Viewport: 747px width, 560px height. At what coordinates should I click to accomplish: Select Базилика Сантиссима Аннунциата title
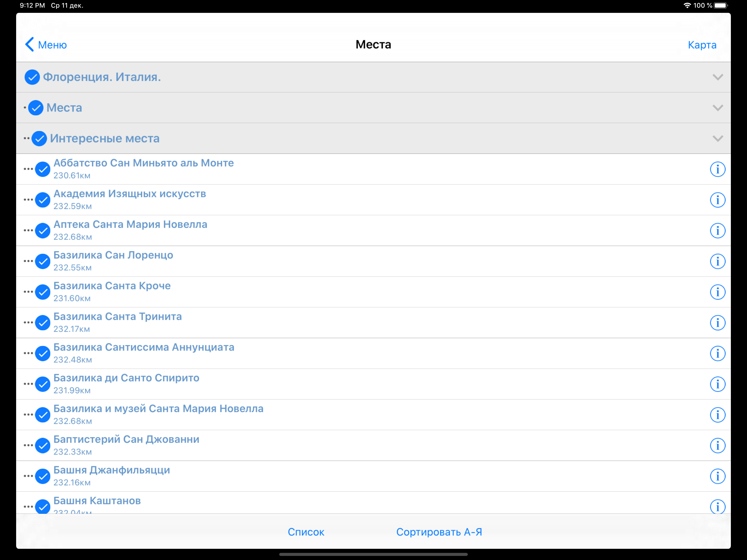coord(144,347)
